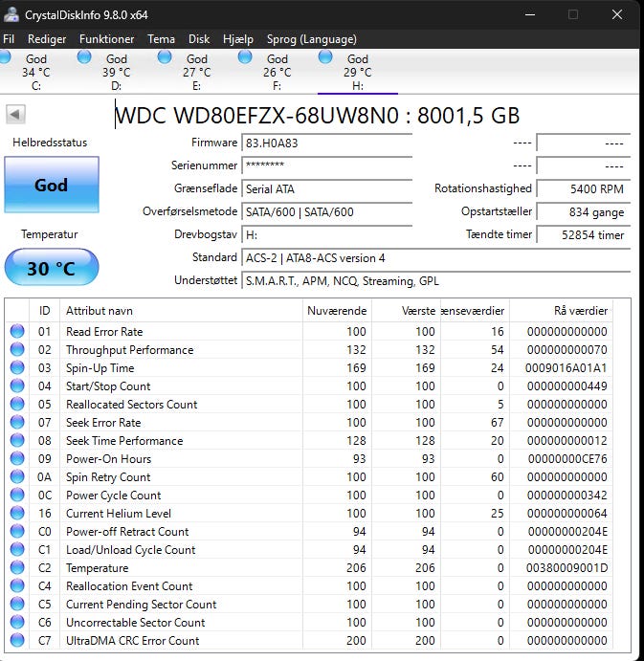The height and width of the screenshot is (661, 644).
Task: Click the Firmware value field
Action: click(326, 143)
